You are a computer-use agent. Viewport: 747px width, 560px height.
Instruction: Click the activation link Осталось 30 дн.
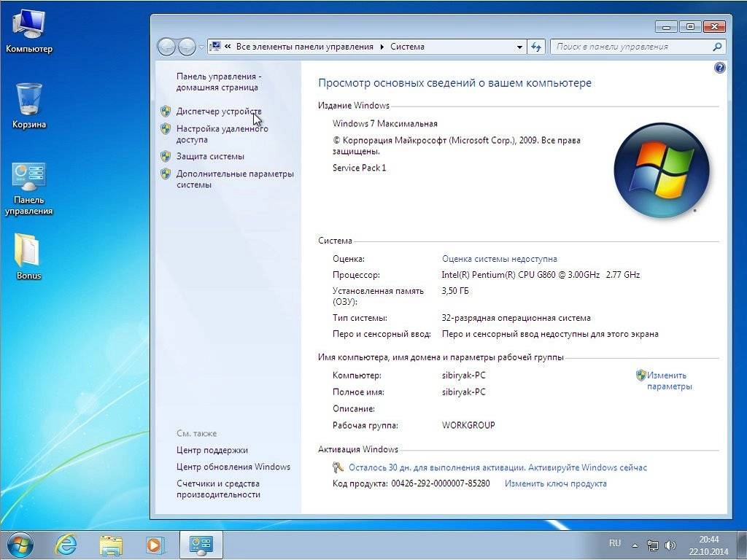click(x=498, y=467)
